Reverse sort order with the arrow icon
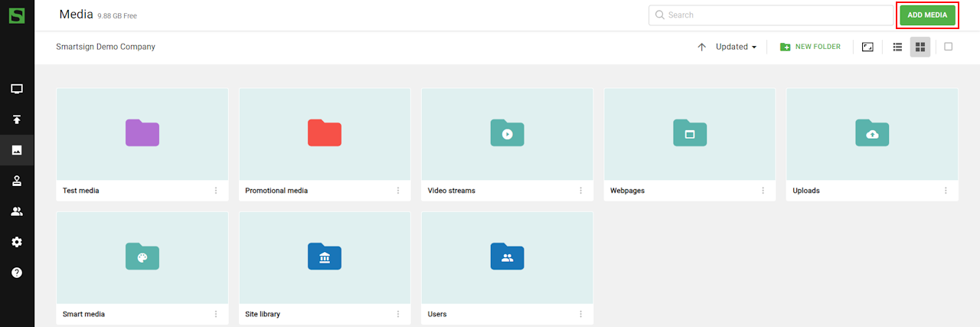 point(701,47)
